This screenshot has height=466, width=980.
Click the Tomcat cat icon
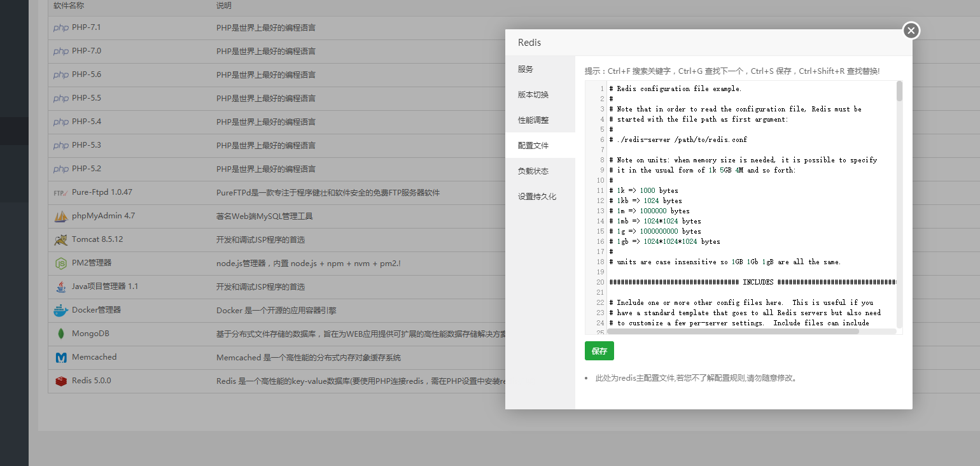(61, 239)
